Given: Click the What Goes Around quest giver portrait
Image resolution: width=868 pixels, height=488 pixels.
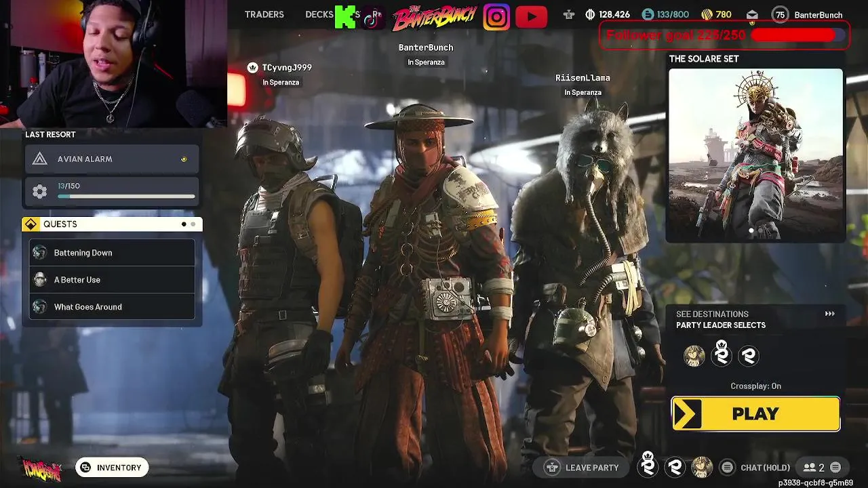Looking at the screenshot, I should point(39,307).
